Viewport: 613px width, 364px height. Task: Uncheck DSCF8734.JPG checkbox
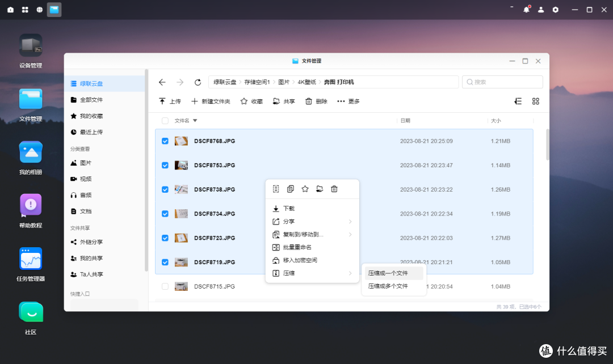pos(165,214)
